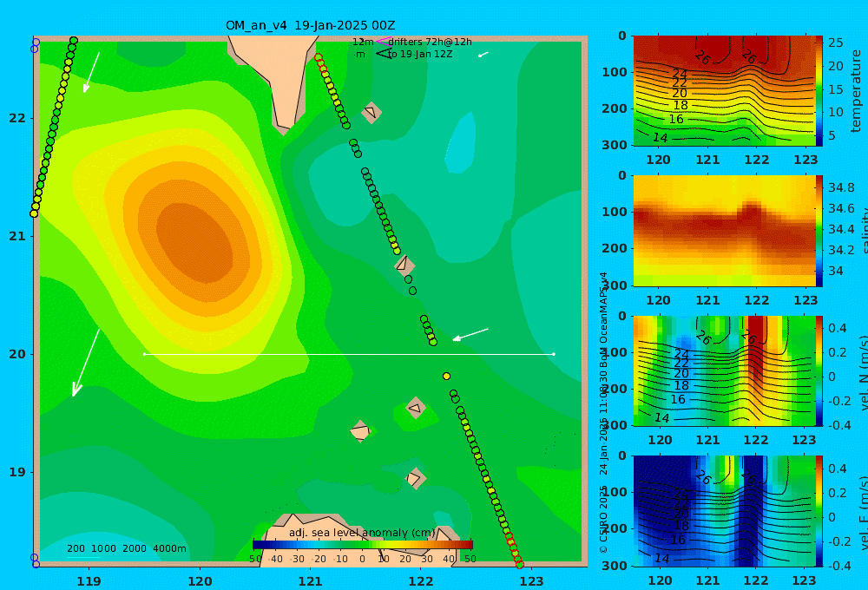This screenshot has height=590, width=868.
Task: Click the white transect line along 20N
Action: 349,354
